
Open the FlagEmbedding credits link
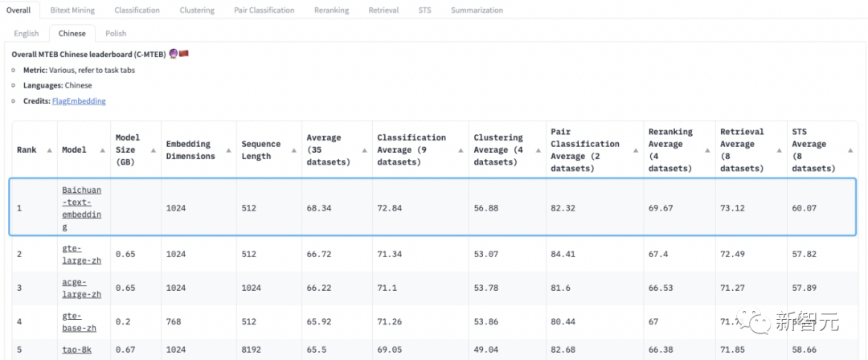(79, 101)
